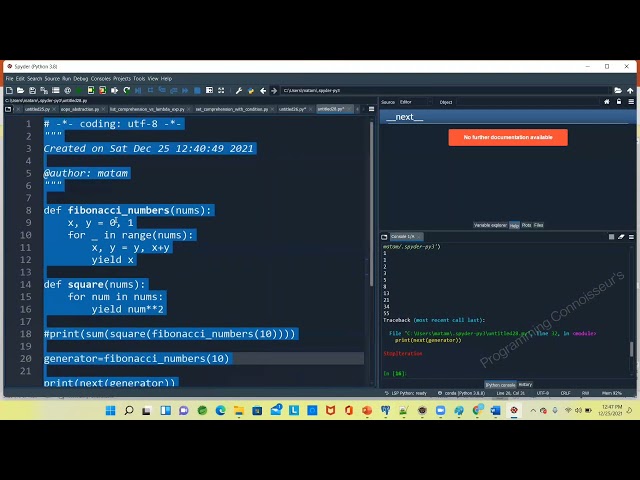This screenshot has width=640, height=480.
Task: Open a file using the toolbar folder icon
Action: click(x=20, y=90)
